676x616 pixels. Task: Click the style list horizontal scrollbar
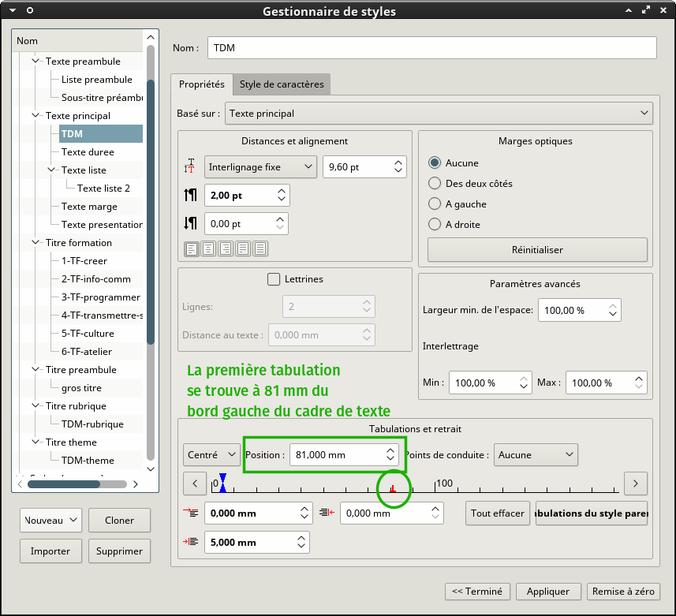pyautogui.click(x=77, y=484)
